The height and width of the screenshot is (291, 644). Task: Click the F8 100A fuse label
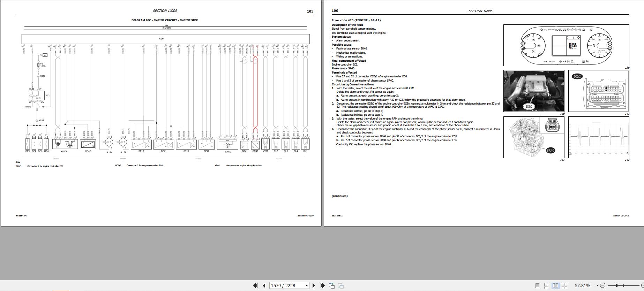[43, 65]
